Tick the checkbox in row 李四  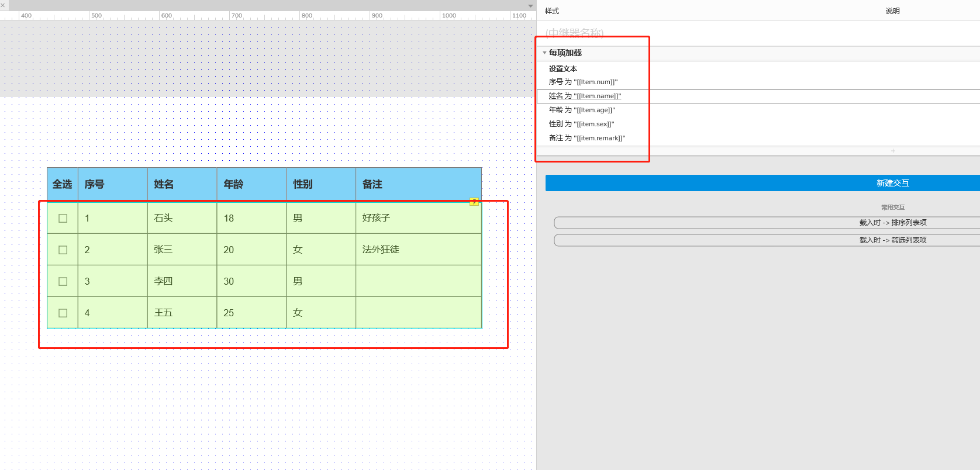[x=63, y=281]
